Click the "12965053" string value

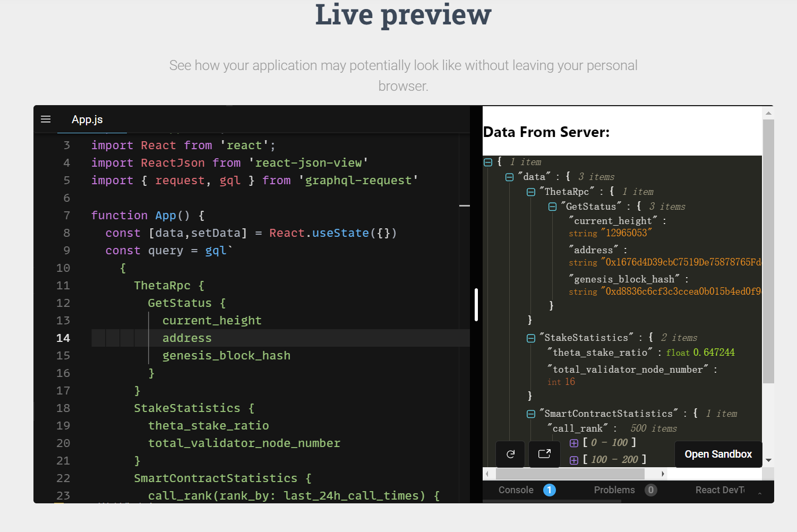[626, 233]
